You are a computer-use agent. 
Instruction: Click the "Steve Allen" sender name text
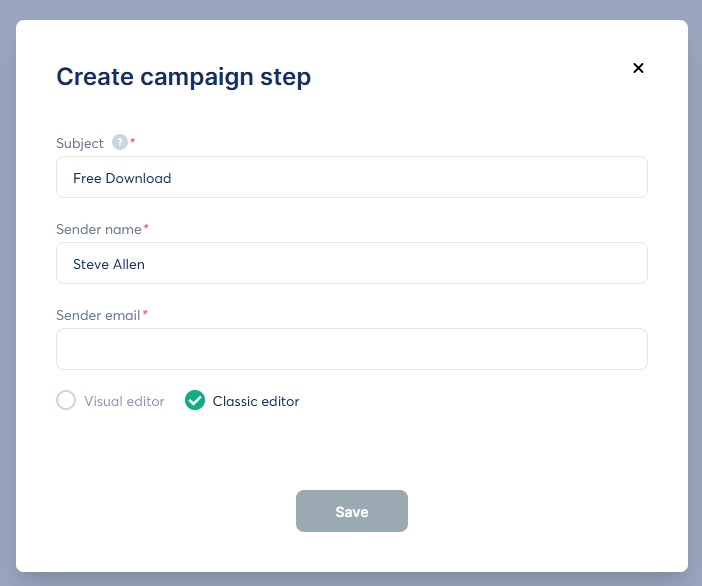point(109,264)
